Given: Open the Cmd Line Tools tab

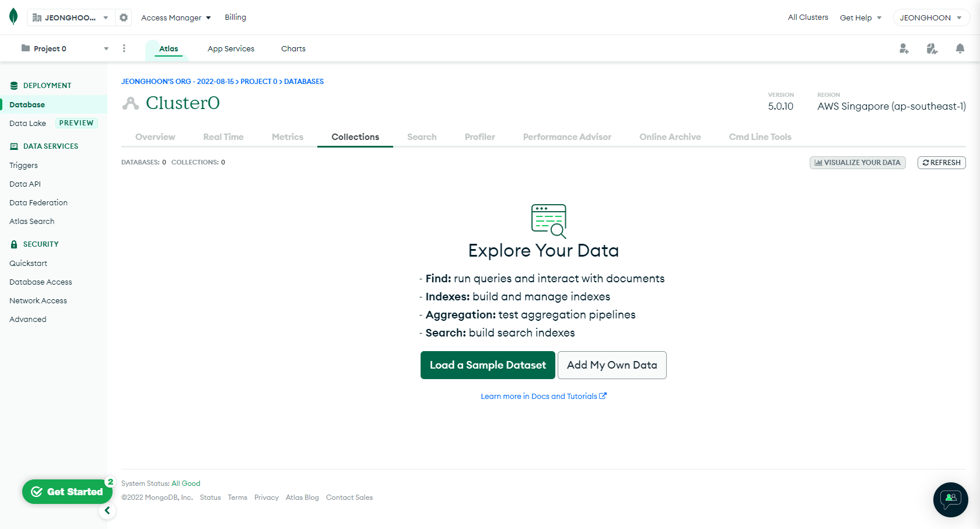Looking at the screenshot, I should click(x=760, y=137).
